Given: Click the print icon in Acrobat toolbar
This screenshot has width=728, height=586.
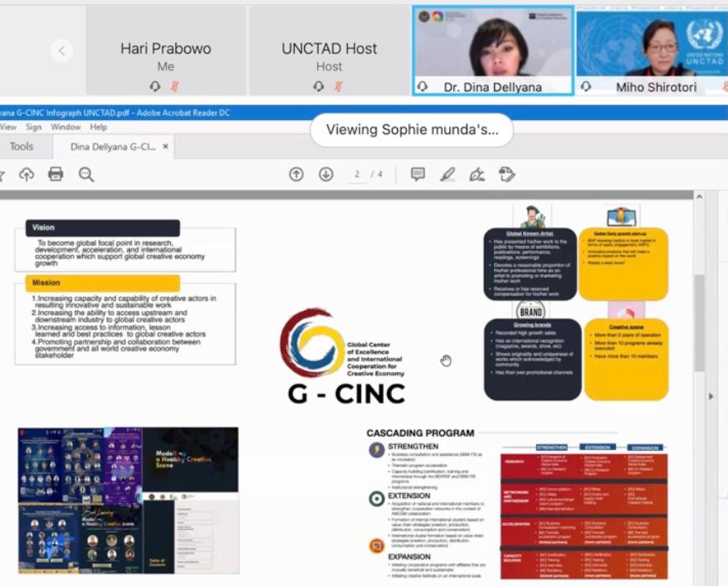Looking at the screenshot, I should (x=56, y=174).
